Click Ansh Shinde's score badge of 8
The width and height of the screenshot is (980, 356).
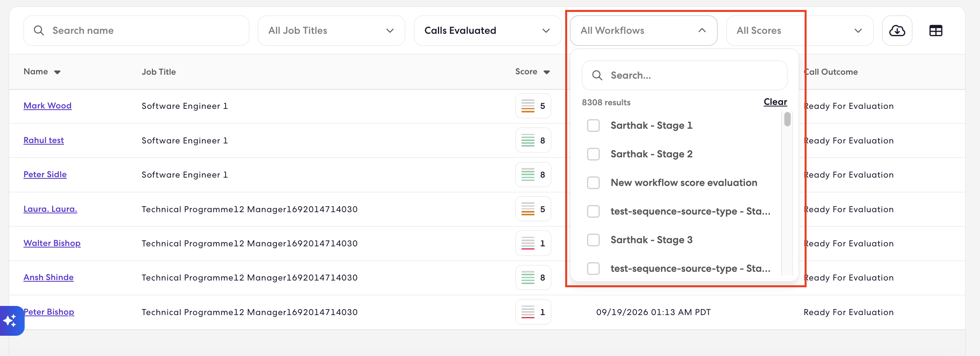pos(533,277)
